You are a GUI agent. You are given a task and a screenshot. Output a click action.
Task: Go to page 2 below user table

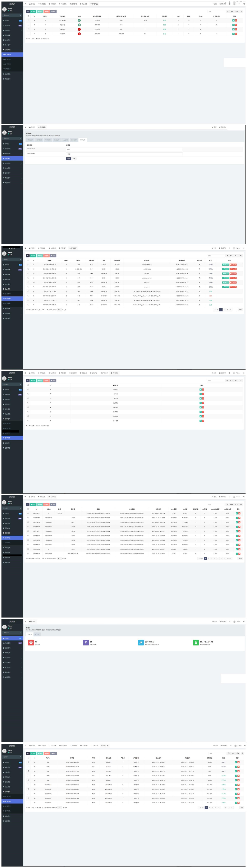point(209,558)
